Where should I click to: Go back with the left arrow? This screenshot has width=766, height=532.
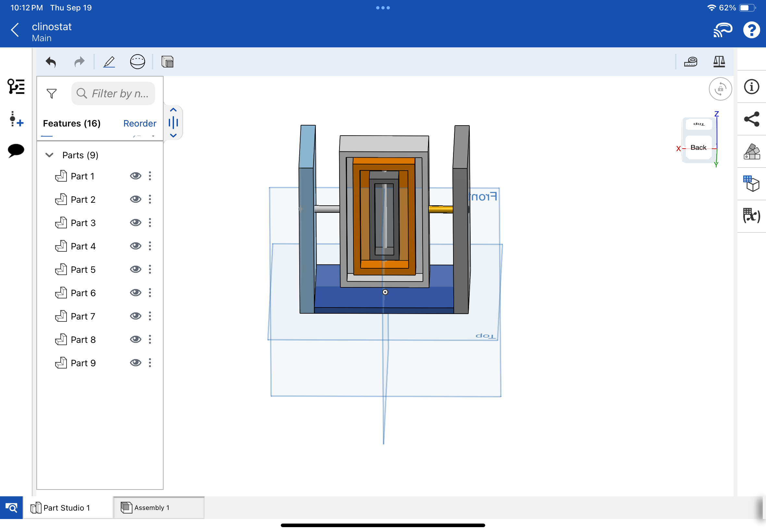click(15, 30)
